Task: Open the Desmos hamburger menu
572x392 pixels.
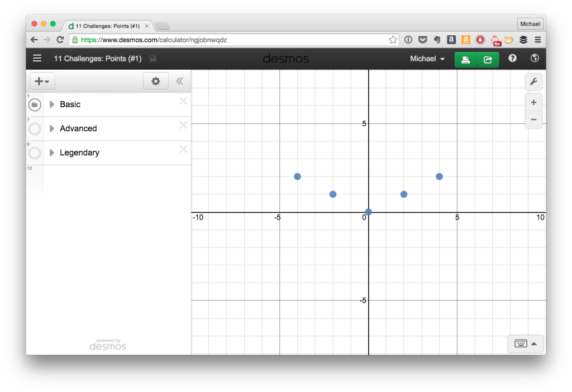Action: (x=37, y=59)
